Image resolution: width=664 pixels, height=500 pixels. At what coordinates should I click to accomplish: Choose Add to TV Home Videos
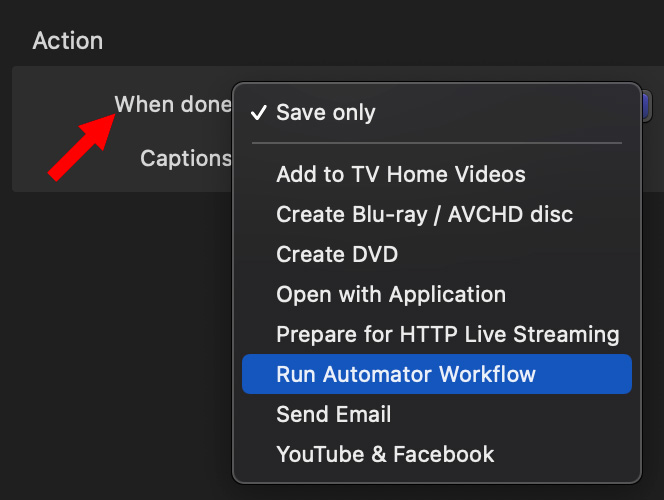[437, 174]
